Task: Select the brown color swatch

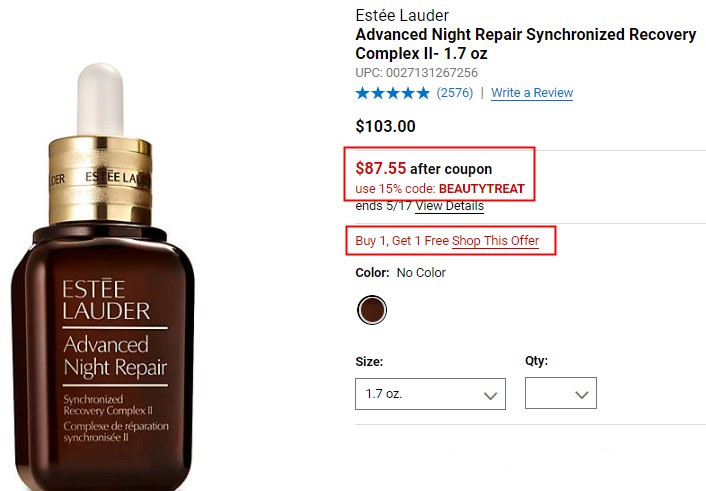Action: tap(372, 310)
